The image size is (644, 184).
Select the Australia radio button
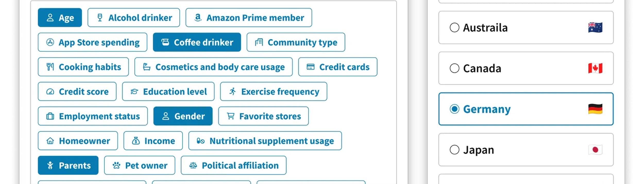454,28
